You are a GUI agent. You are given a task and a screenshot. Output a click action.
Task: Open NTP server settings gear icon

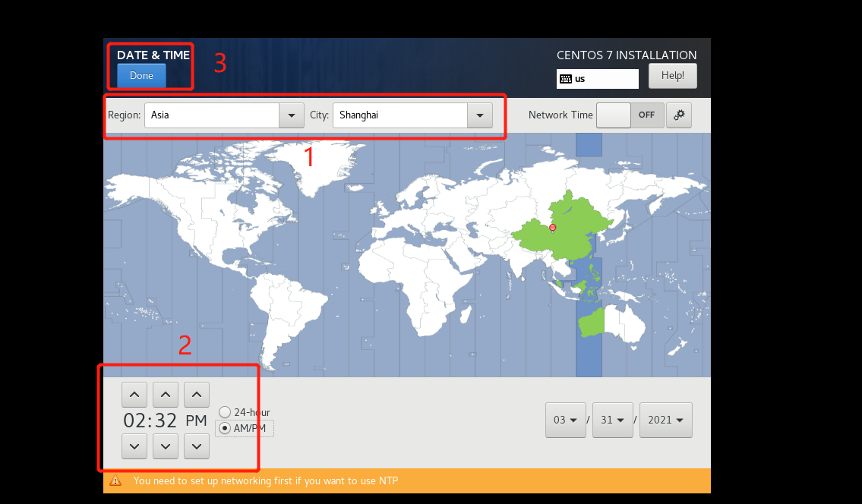click(x=679, y=115)
